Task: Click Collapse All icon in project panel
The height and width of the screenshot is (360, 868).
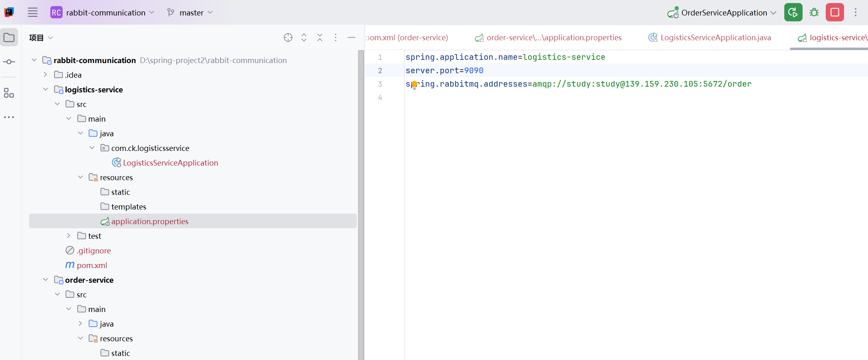Action: pyautogui.click(x=320, y=37)
